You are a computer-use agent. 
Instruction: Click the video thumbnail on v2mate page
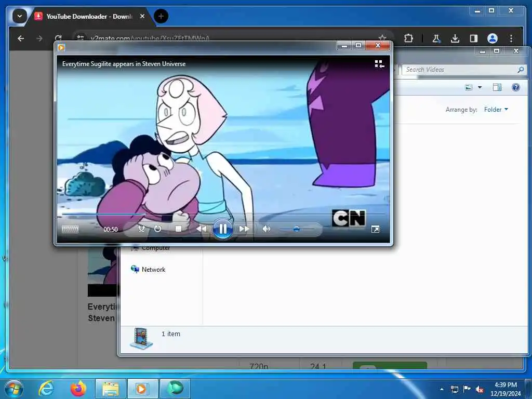(x=102, y=271)
